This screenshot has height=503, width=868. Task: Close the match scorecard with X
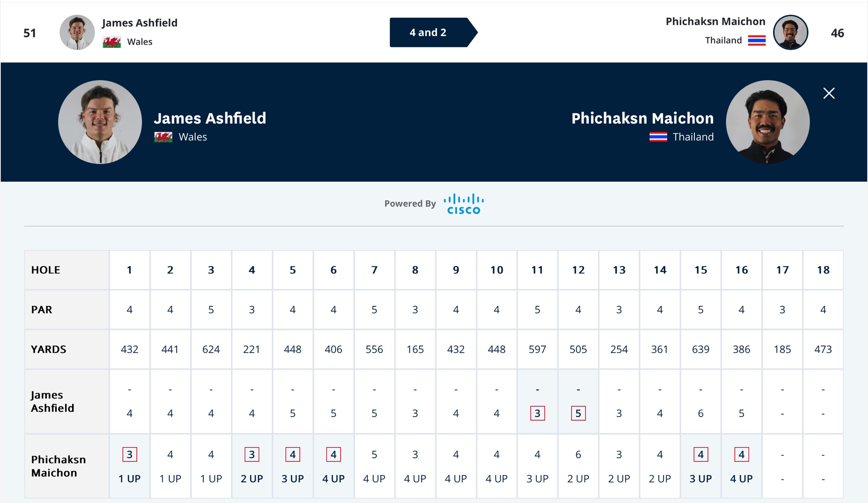pos(829,93)
